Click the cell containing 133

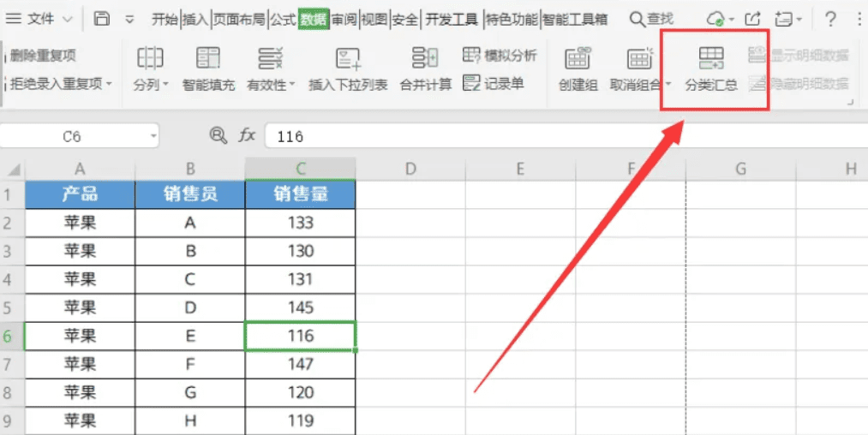(x=301, y=223)
